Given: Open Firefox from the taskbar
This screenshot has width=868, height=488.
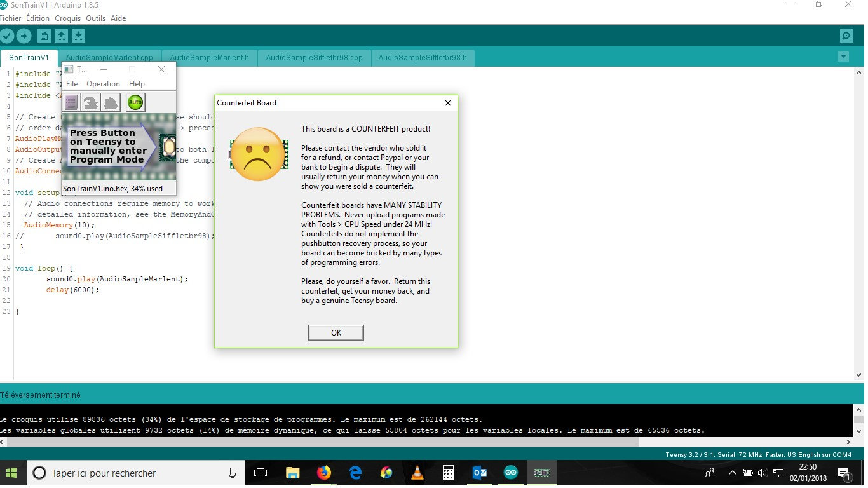Looking at the screenshot, I should [x=324, y=473].
